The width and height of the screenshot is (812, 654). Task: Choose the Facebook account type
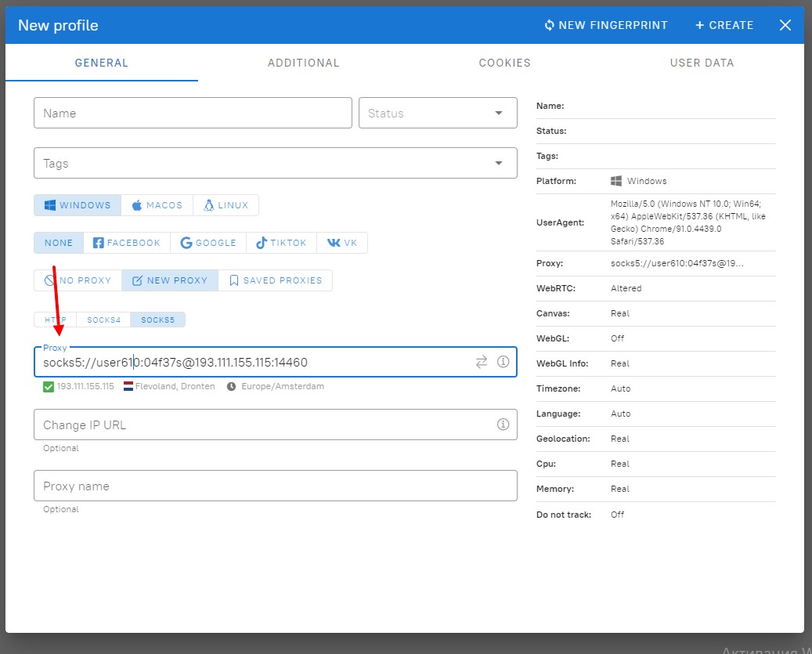point(126,243)
